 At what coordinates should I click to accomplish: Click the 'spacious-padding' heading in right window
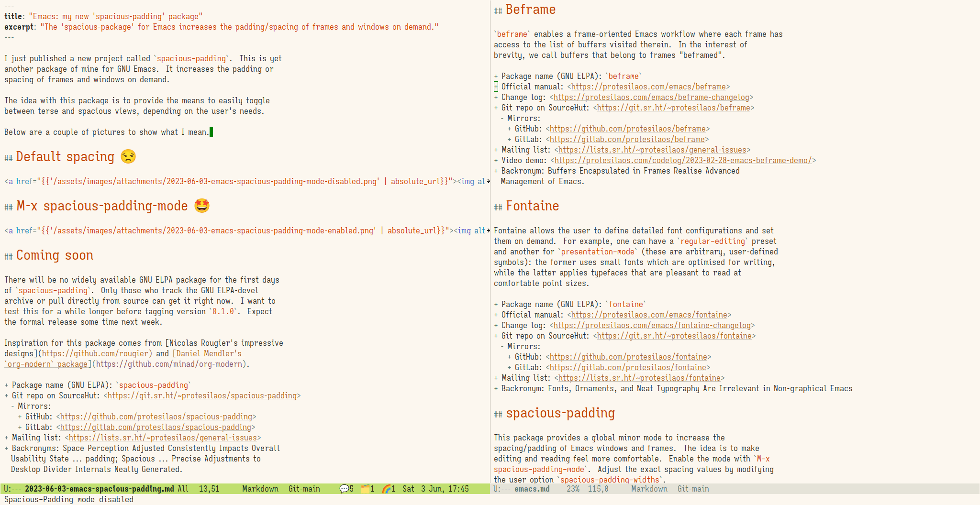[560, 413]
